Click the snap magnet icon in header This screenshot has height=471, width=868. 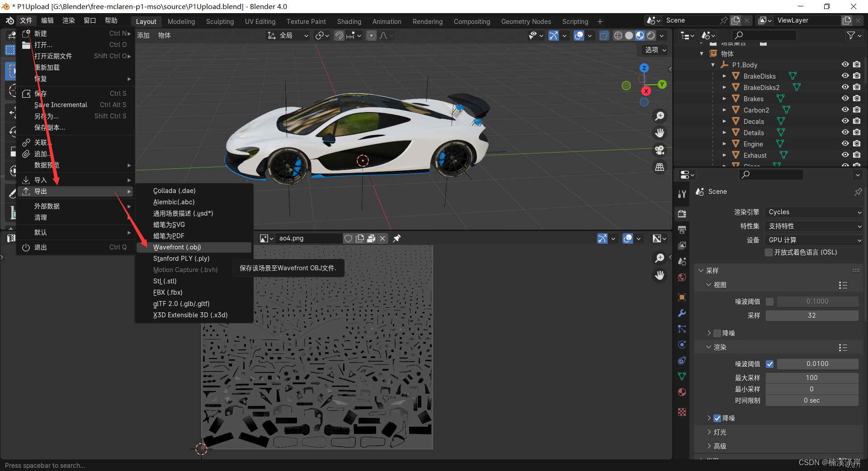[x=339, y=36]
